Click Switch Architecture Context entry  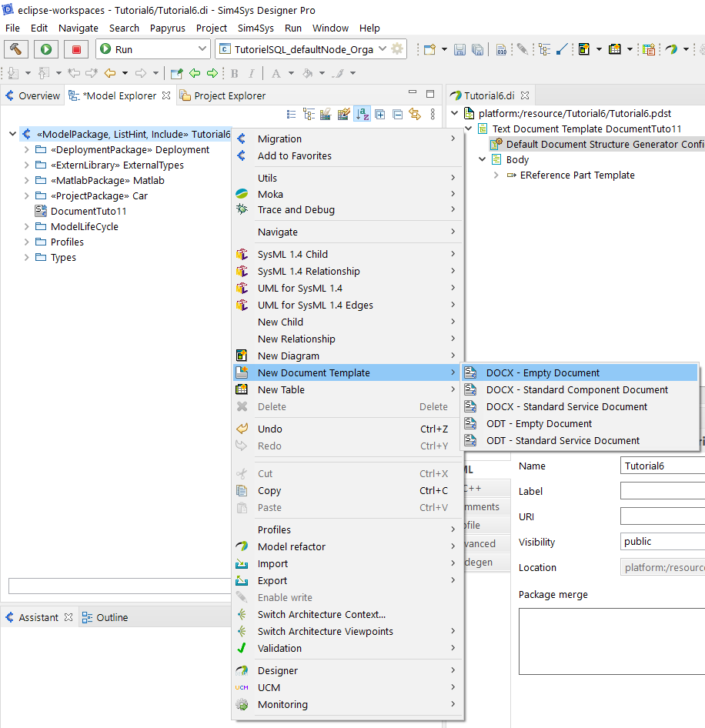347,615
